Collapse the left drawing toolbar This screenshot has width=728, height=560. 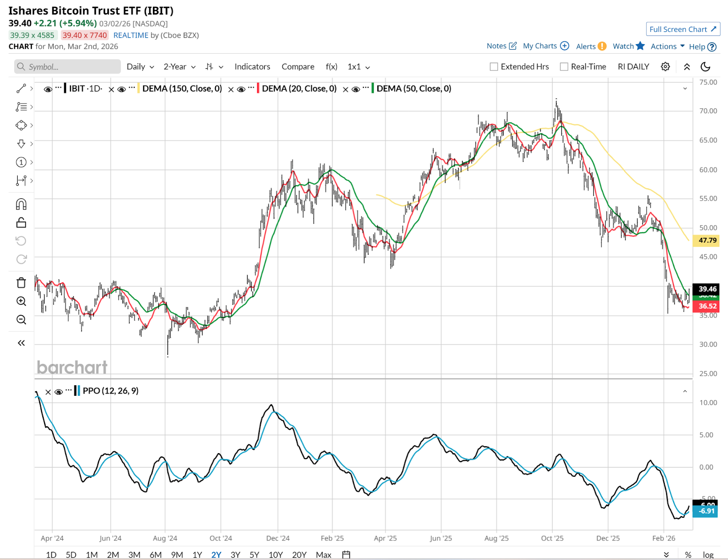[x=21, y=343]
